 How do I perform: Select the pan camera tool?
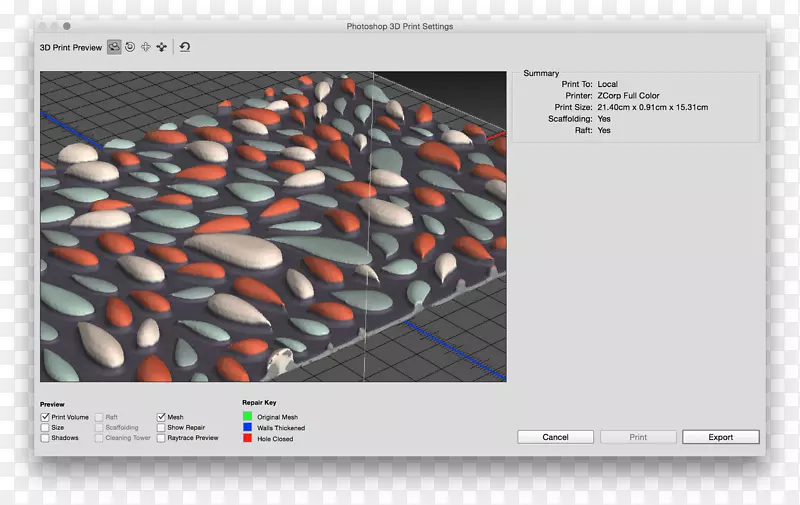(145, 47)
